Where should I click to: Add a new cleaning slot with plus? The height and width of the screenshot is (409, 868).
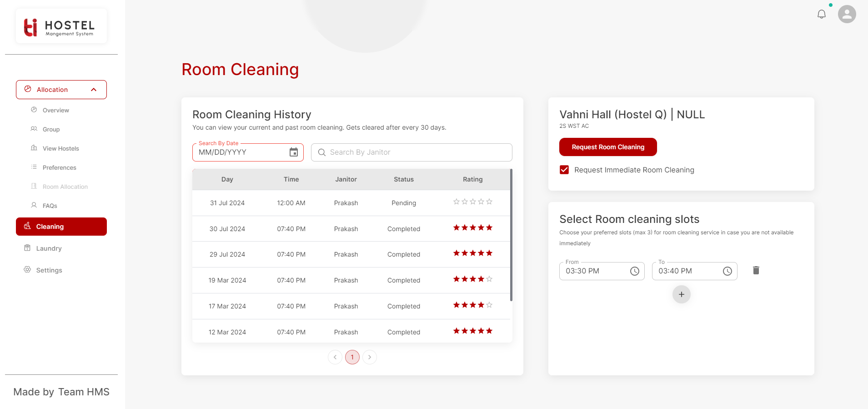tap(681, 294)
